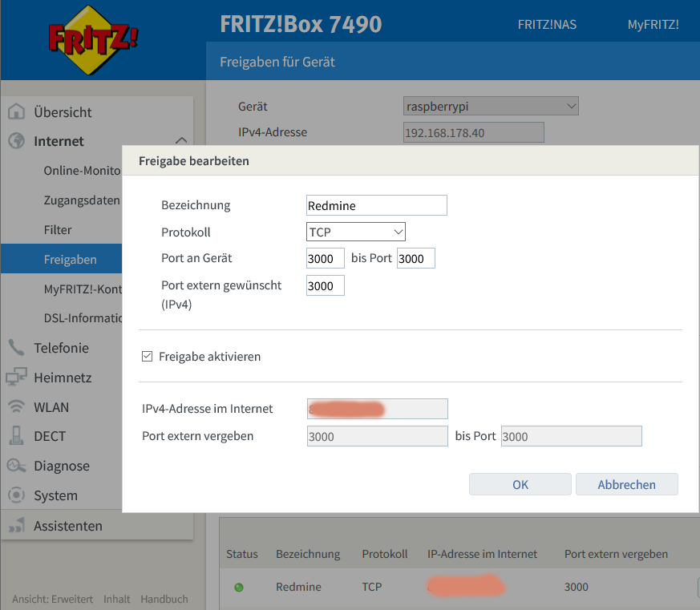Collapse the Internet menu chevron
The width and height of the screenshot is (700, 610).
[180, 141]
